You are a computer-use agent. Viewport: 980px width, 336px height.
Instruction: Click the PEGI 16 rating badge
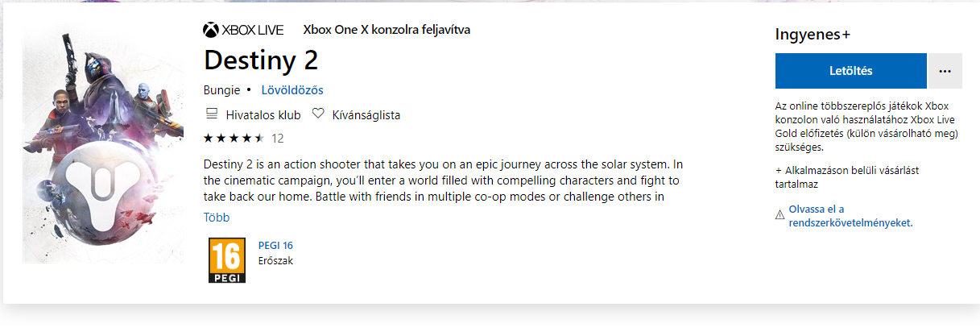[226, 260]
